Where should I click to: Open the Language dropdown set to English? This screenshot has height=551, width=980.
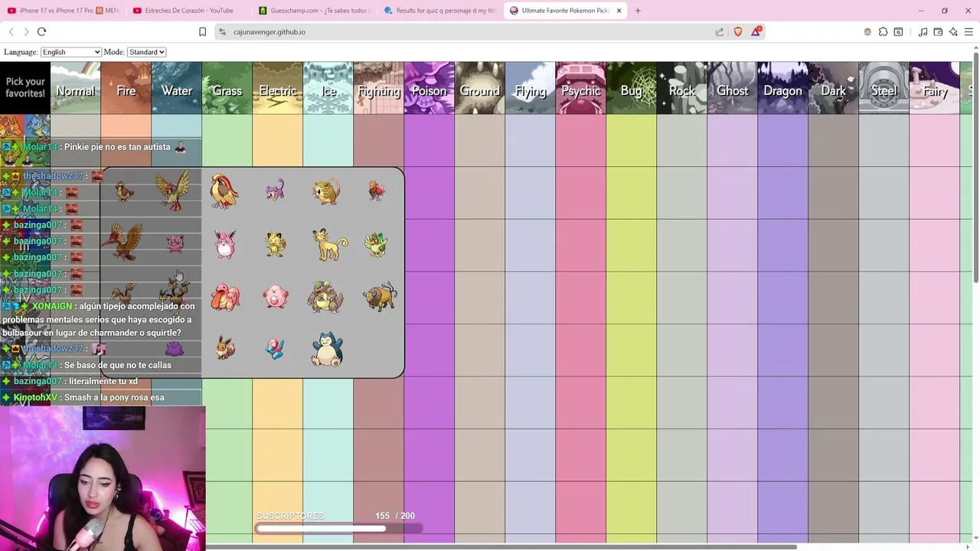70,52
